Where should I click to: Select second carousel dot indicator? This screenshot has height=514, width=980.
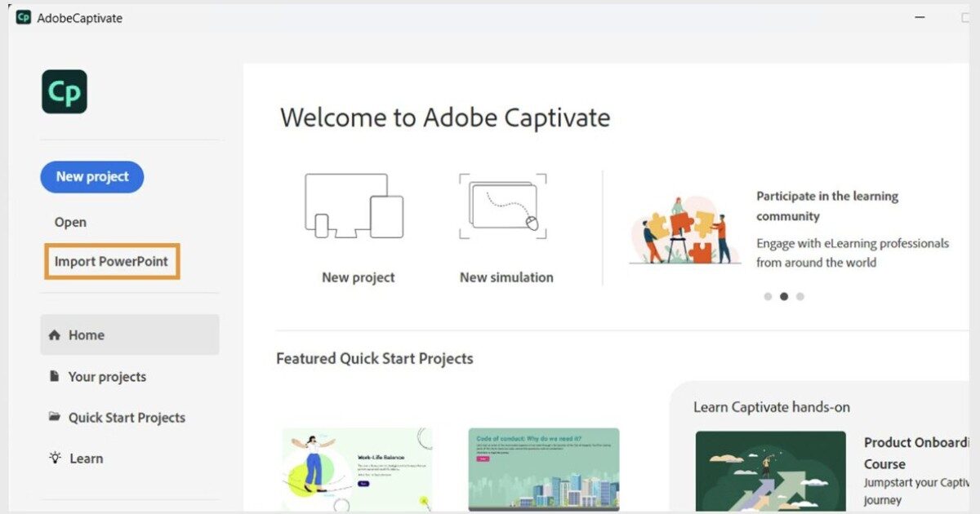click(784, 297)
